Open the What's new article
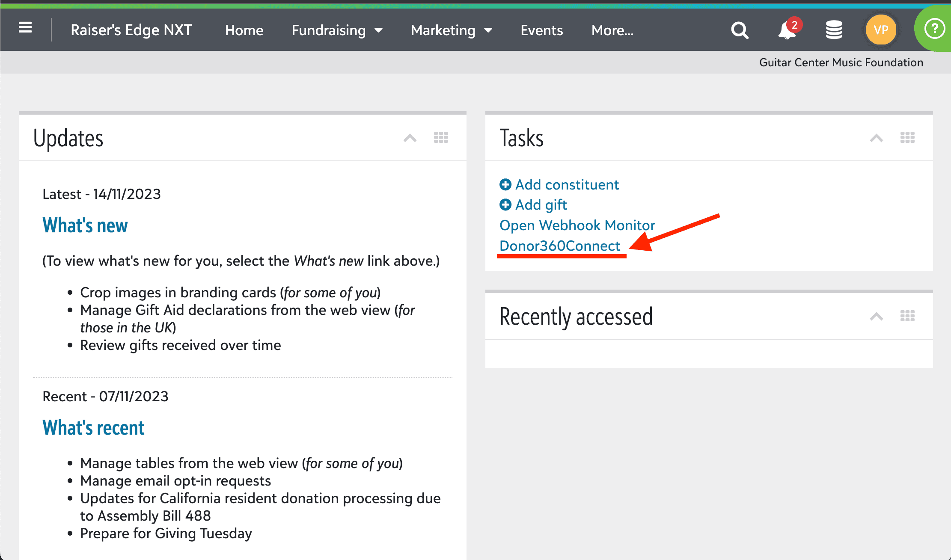This screenshot has width=951, height=560. pos(85,225)
